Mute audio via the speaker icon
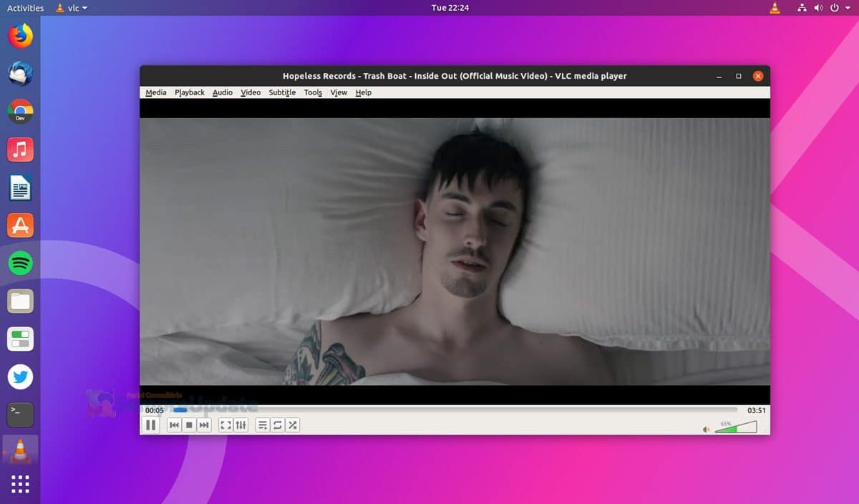 click(x=707, y=429)
